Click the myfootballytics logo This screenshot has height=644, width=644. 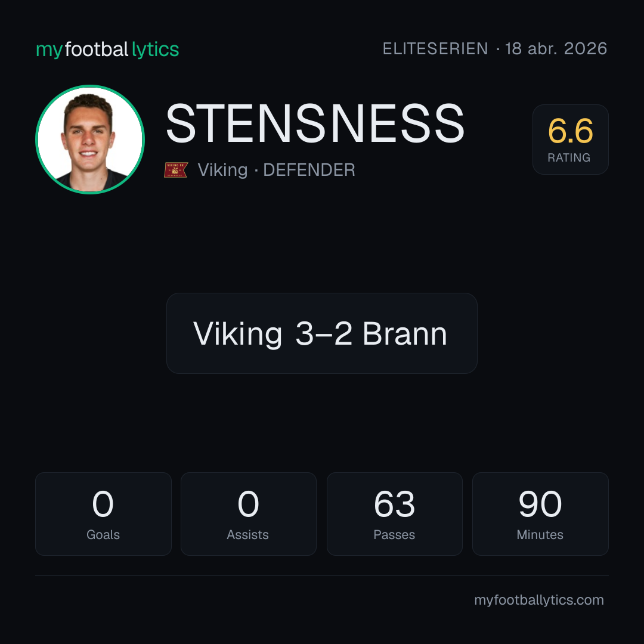107,49
